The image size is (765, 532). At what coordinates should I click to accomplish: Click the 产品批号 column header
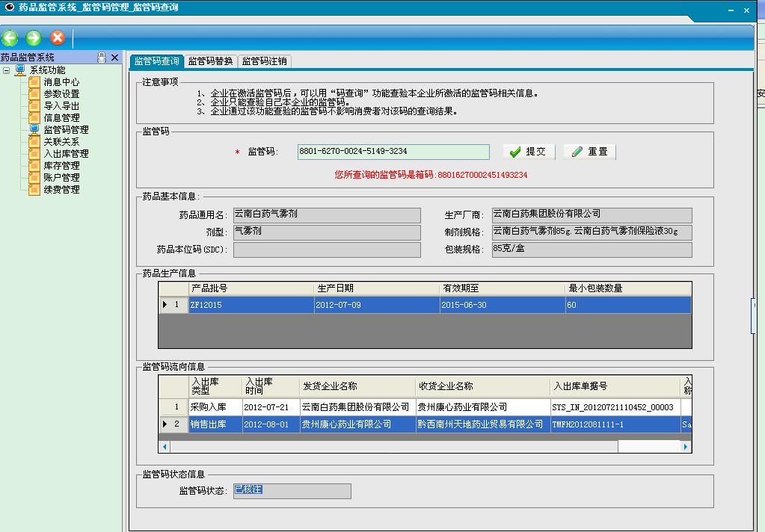pos(251,288)
